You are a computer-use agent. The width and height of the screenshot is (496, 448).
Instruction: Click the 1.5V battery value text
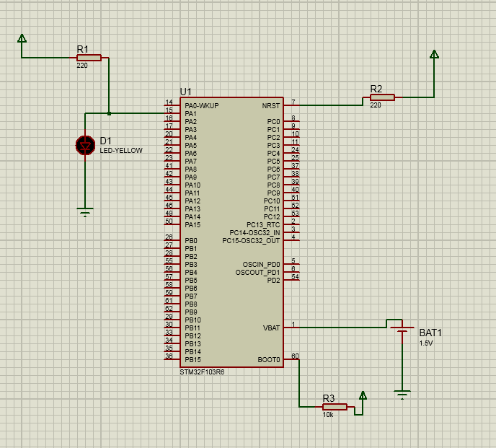pyautogui.click(x=426, y=343)
